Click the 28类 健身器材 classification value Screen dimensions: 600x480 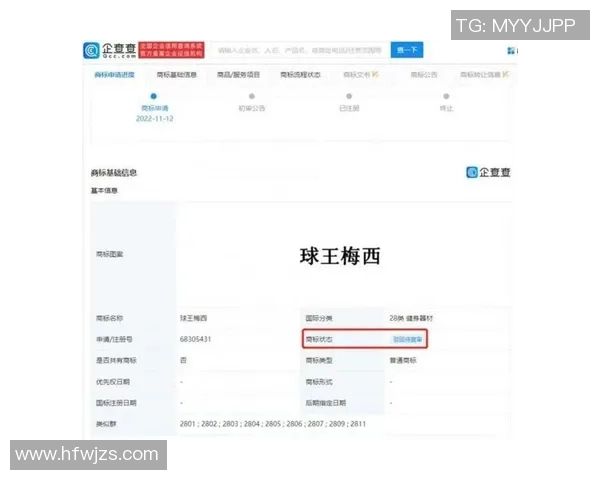pyautogui.click(x=411, y=318)
